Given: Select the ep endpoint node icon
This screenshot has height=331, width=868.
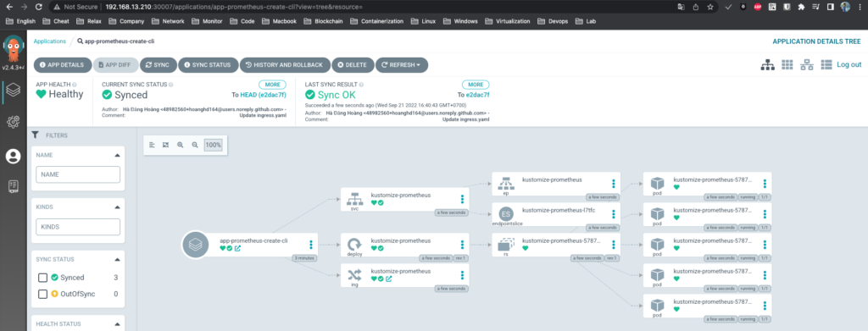Looking at the screenshot, I should tap(505, 183).
